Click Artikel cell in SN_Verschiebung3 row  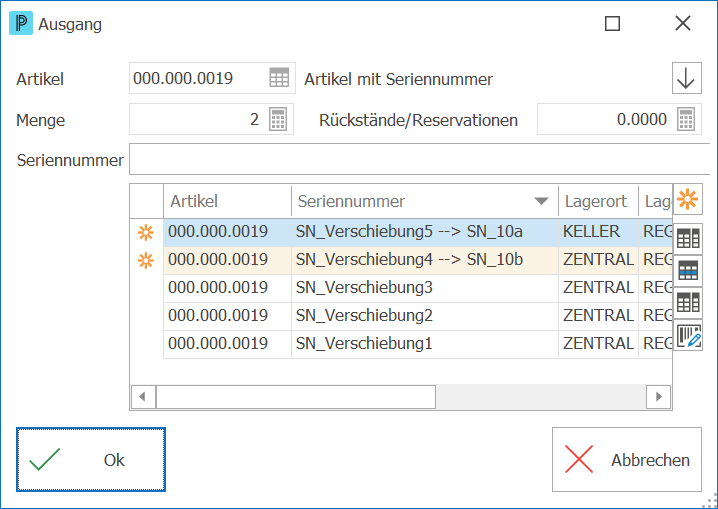tap(227, 288)
